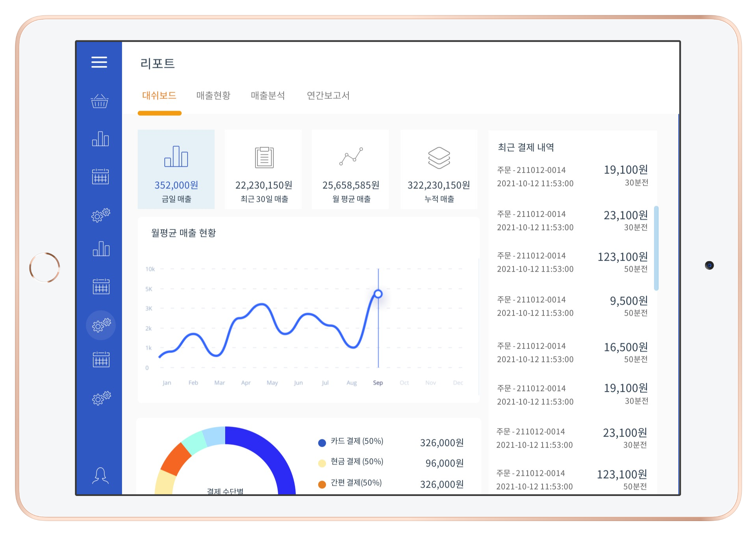The width and height of the screenshot is (756, 536).
Task: Click the 간편 결제 orange legend dot
Action: [x=322, y=485]
